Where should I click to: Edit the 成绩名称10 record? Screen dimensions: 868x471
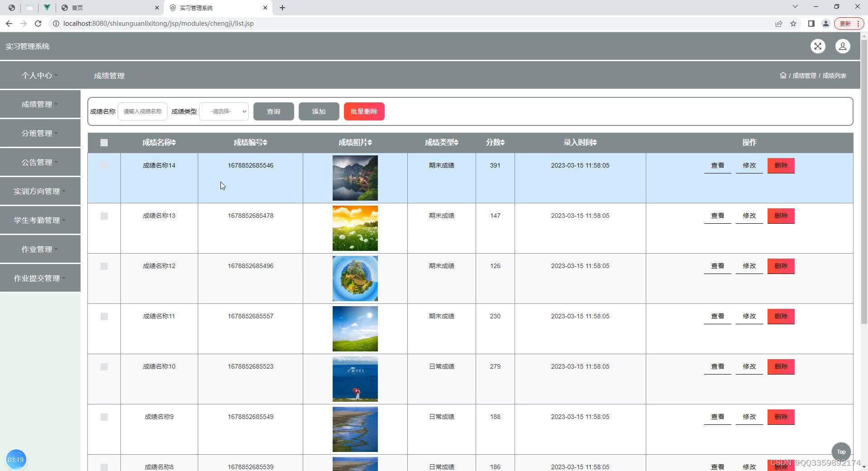[x=749, y=367]
